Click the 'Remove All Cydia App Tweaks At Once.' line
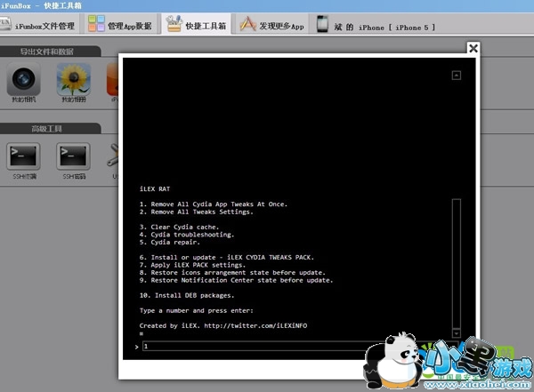The height and width of the screenshot is (392, 534). (214, 204)
